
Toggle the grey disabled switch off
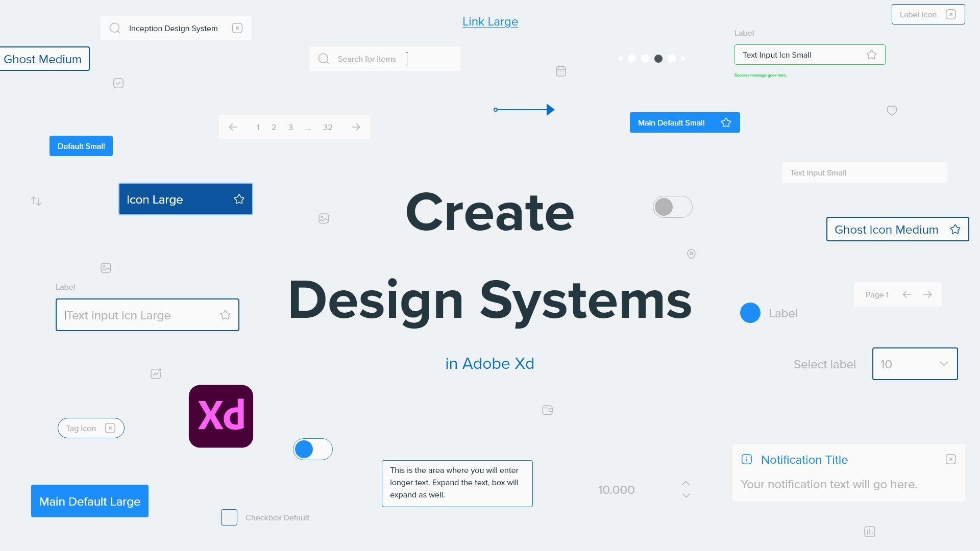pos(672,207)
